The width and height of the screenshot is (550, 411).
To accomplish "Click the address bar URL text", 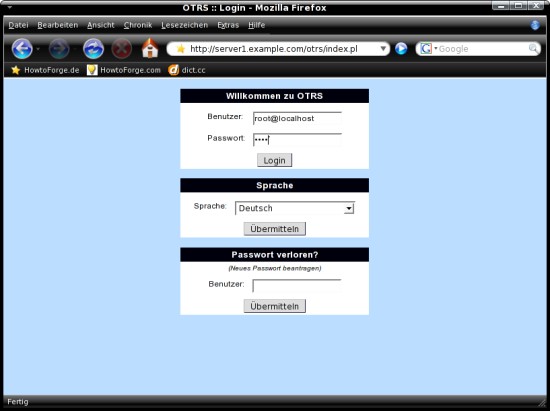I will click(x=274, y=49).
